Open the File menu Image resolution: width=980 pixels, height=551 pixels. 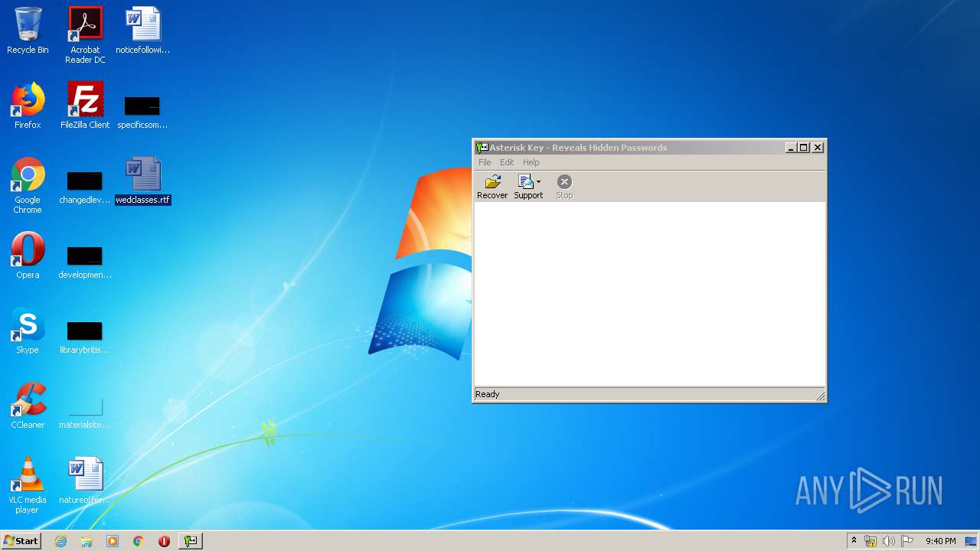(485, 162)
